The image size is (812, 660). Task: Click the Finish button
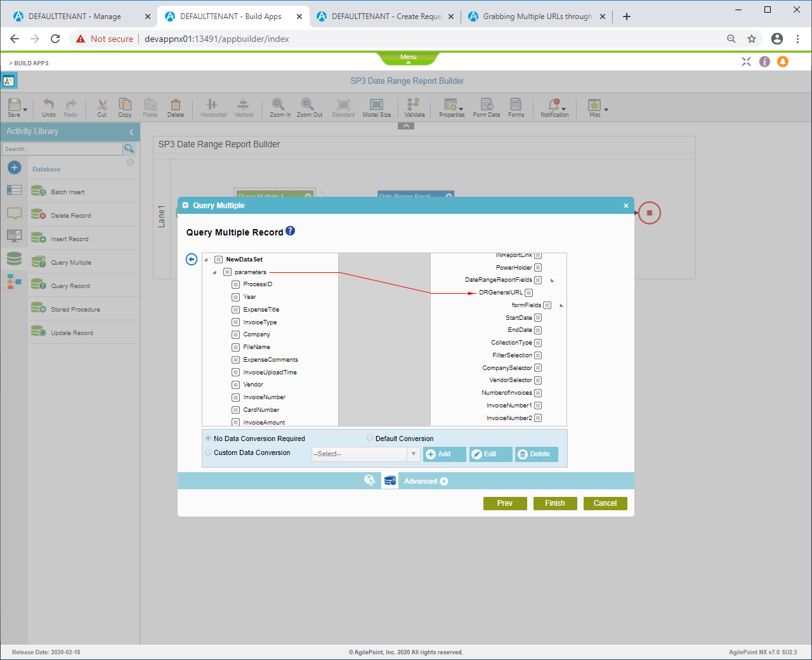pyautogui.click(x=554, y=503)
